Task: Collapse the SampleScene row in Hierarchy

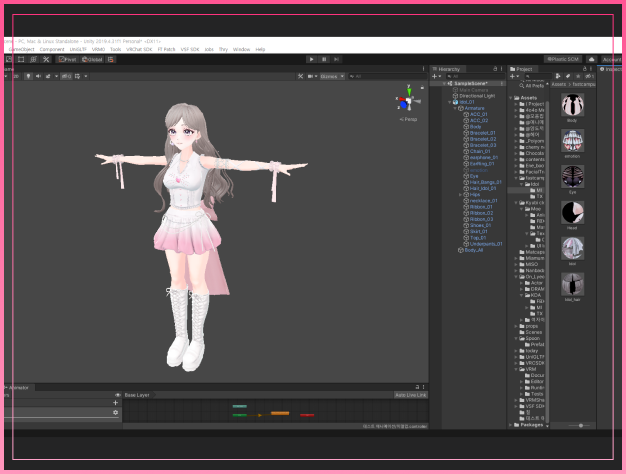Action: click(444, 83)
